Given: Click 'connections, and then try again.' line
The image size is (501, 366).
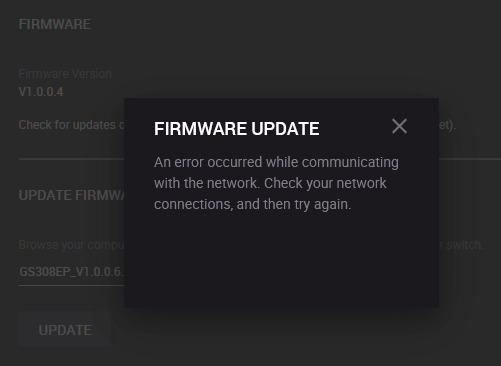Looking at the screenshot, I should (x=253, y=204).
